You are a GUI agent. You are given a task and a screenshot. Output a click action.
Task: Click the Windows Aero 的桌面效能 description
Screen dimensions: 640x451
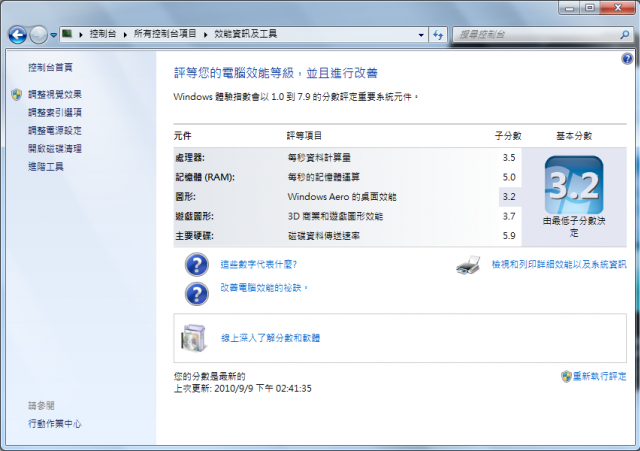click(342, 197)
